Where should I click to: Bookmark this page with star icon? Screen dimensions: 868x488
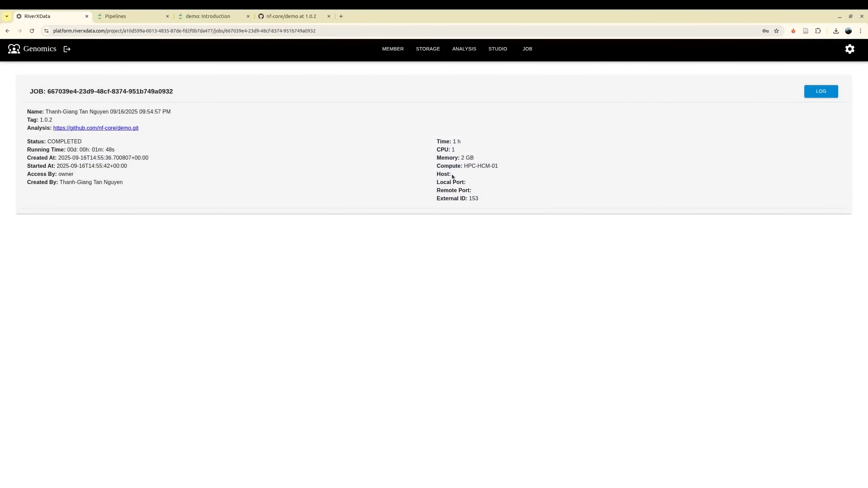(x=776, y=31)
